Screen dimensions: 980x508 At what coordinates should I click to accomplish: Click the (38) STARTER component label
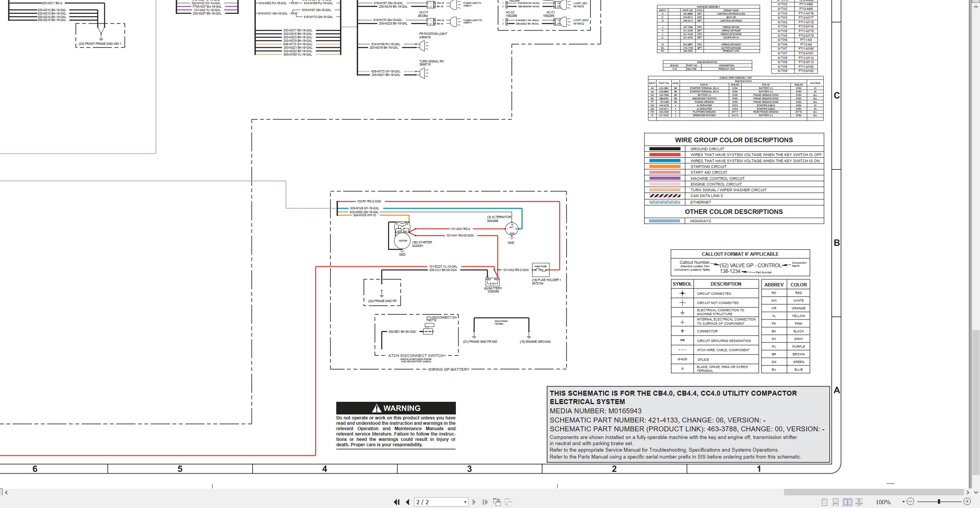tap(422, 242)
